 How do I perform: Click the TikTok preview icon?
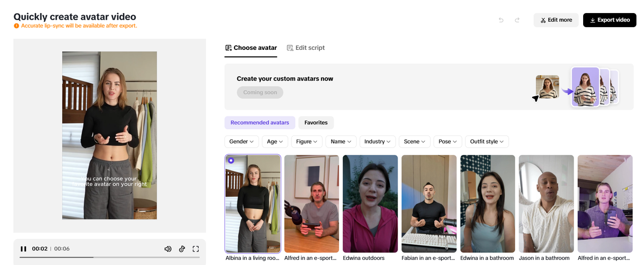click(x=182, y=249)
